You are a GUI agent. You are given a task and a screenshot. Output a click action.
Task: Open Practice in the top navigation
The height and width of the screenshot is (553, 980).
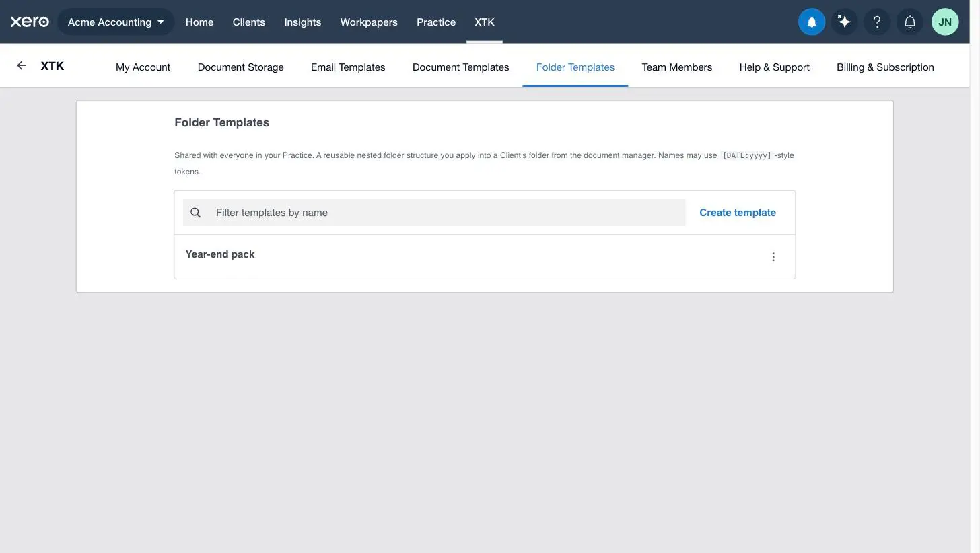tap(436, 22)
